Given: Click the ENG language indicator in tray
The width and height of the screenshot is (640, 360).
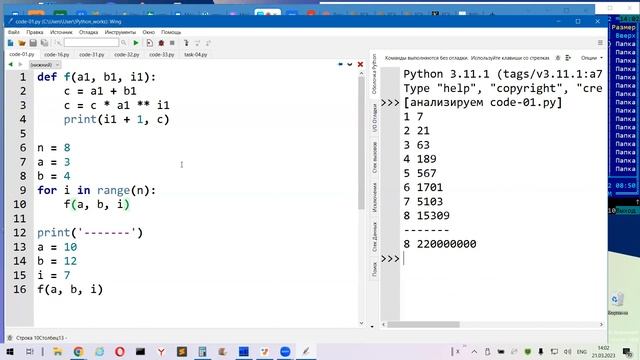Looking at the screenshot, I should [x=582, y=351].
